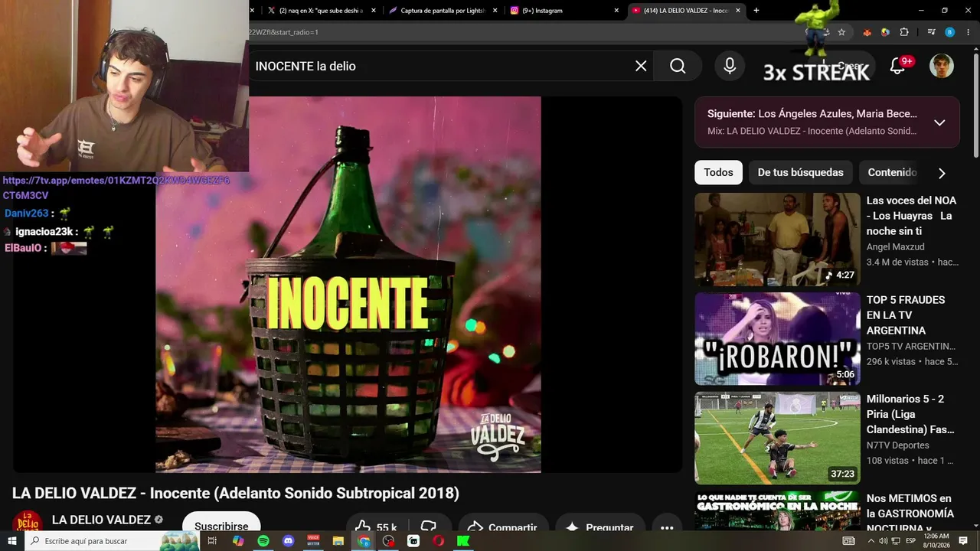Image resolution: width=980 pixels, height=551 pixels.
Task: Expand the Siguiente mix queue panel
Action: (939, 122)
